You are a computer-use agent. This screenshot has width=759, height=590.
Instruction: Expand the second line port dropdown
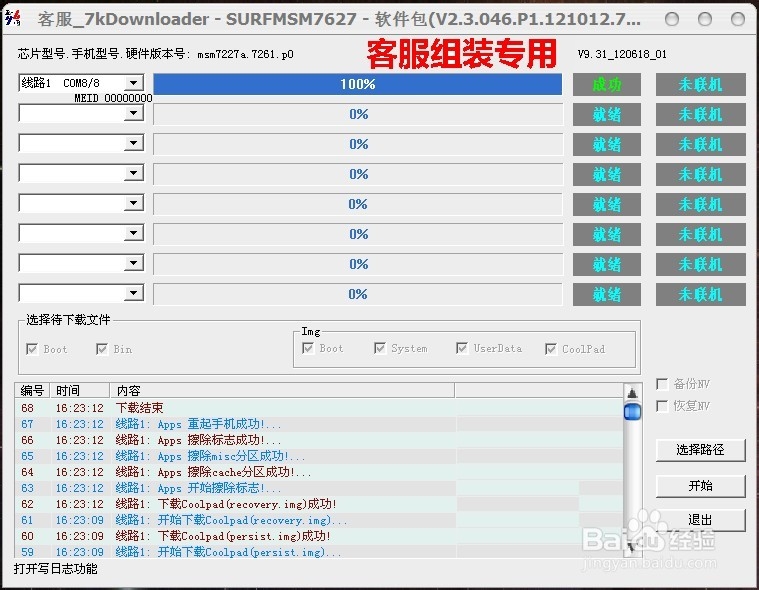point(134,113)
